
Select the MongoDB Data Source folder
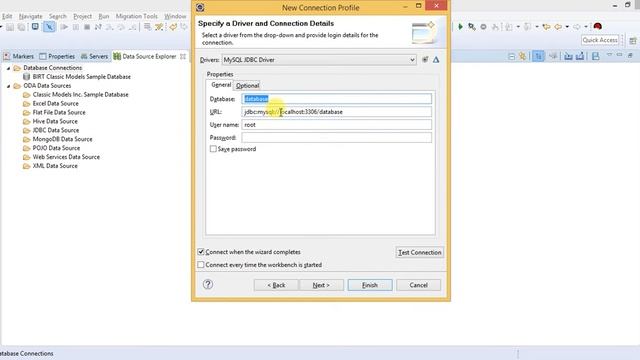pos(58,139)
